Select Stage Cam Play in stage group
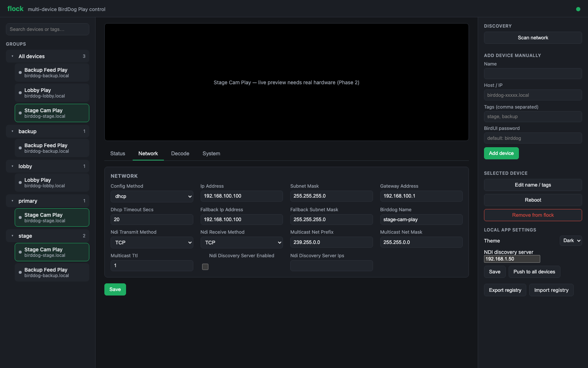This screenshot has width=588, height=368. (x=52, y=252)
